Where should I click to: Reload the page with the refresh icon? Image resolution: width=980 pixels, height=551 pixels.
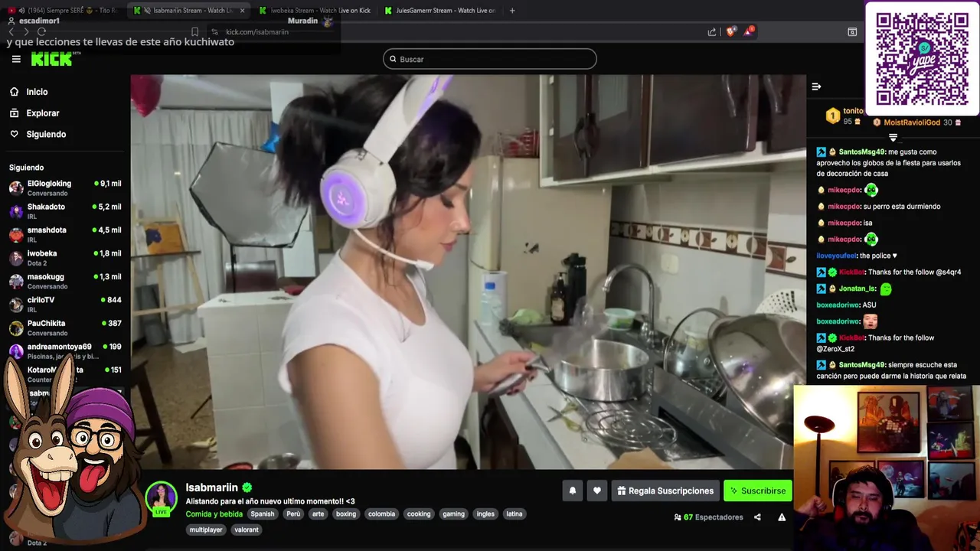coord(41,32)
